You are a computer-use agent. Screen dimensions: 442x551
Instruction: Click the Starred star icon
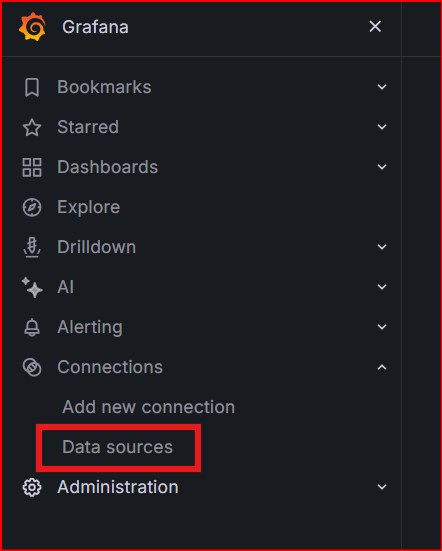tap(32, 127)
